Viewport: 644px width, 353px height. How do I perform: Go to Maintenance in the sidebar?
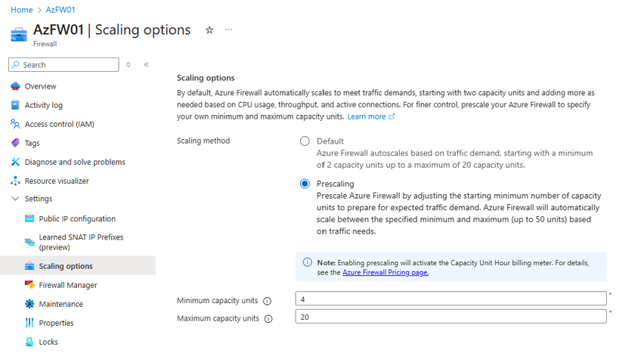click(60, 304)
